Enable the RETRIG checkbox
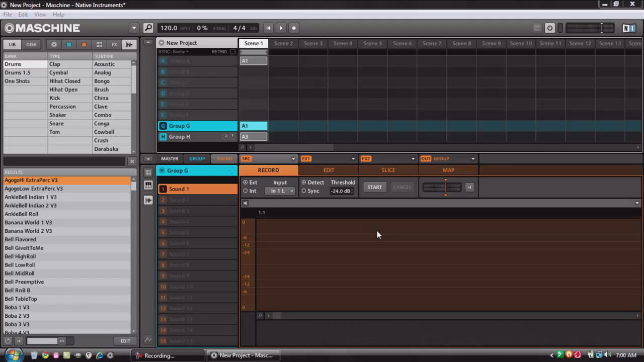Viewport: 644px width, 362px height. (x=232, y=52)
